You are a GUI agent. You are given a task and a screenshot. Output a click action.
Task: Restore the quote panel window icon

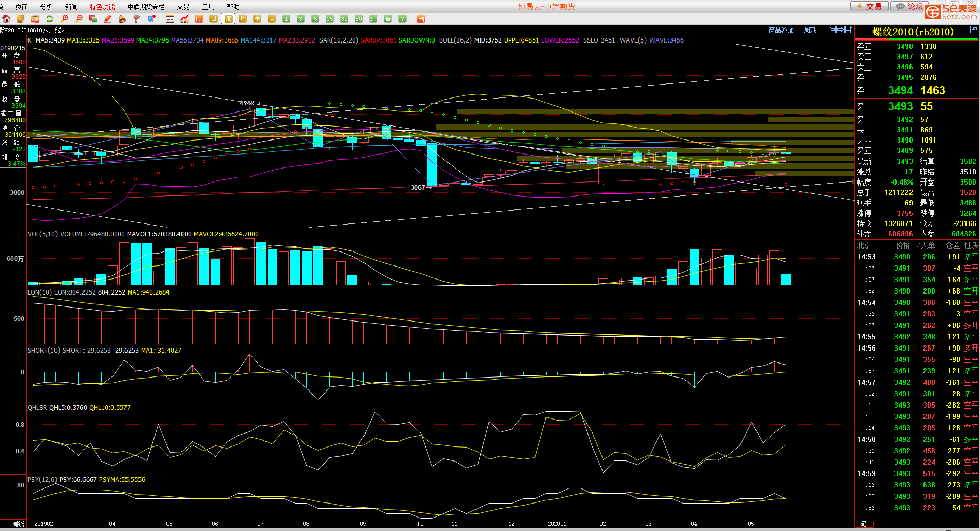tap(974, 31)
